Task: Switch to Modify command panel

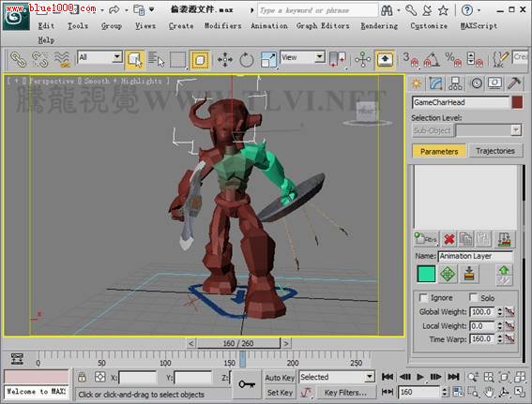Action: pyautogui.click(x=435, y=83)
